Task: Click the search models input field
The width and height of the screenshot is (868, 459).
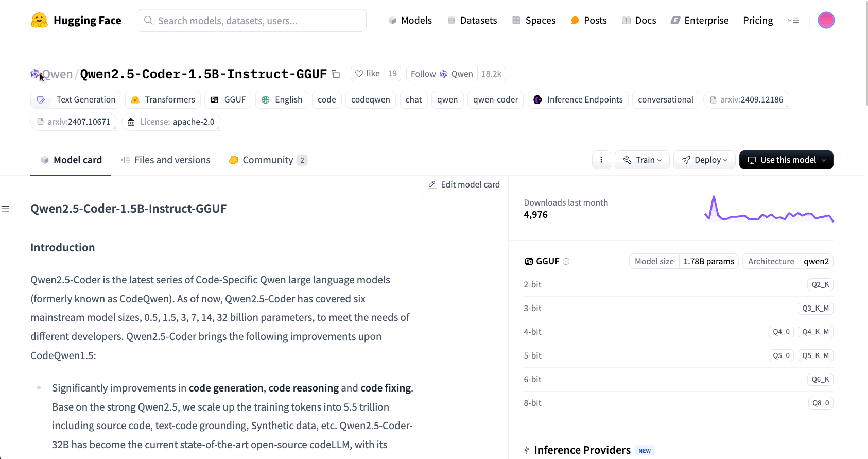Action: tap(252, 21)
